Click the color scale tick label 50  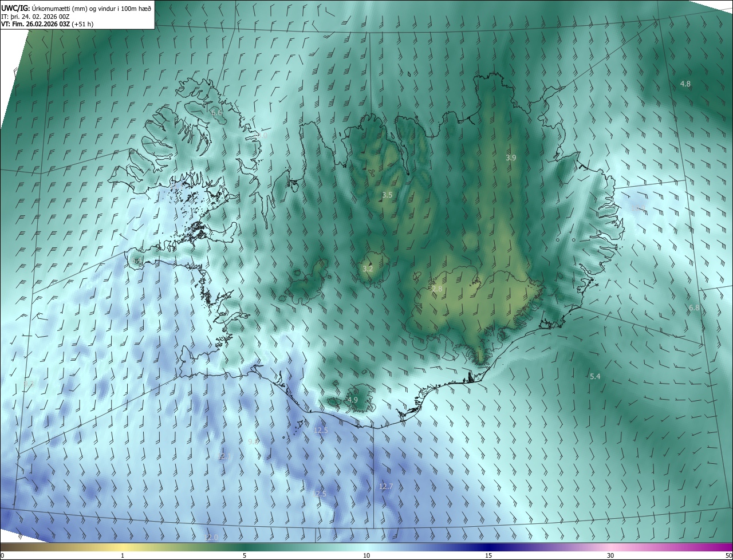[x=728, y=555]
